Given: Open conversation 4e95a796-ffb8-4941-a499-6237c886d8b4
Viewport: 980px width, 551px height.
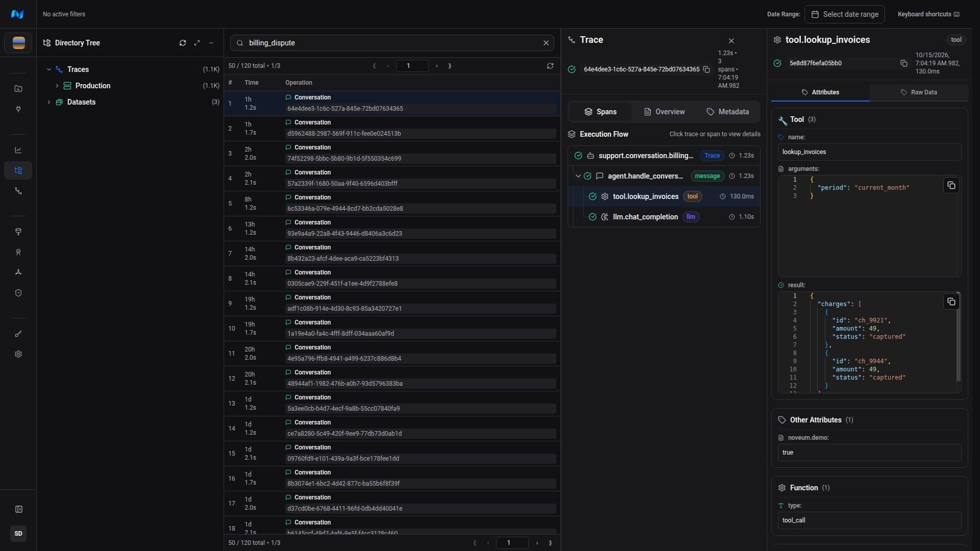Looking at the screenshot, I should (x=392, y=354).
